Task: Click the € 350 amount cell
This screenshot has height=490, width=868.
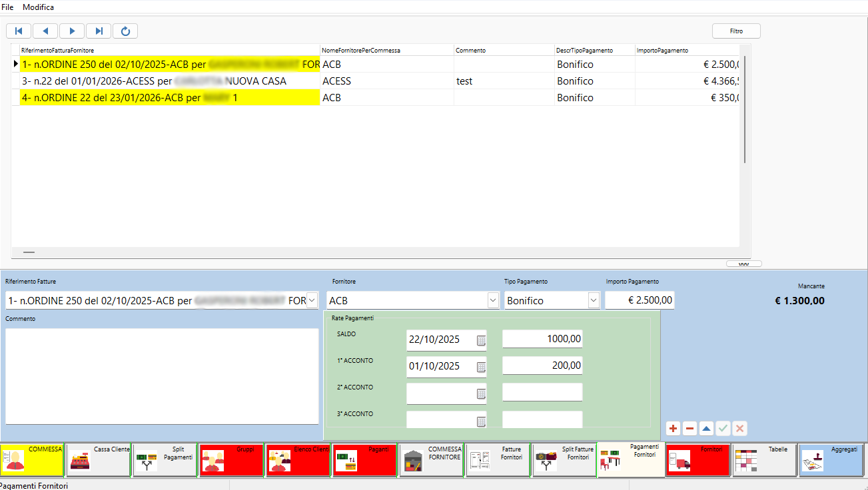Action: pyautogui.click(x=687, y=98)
